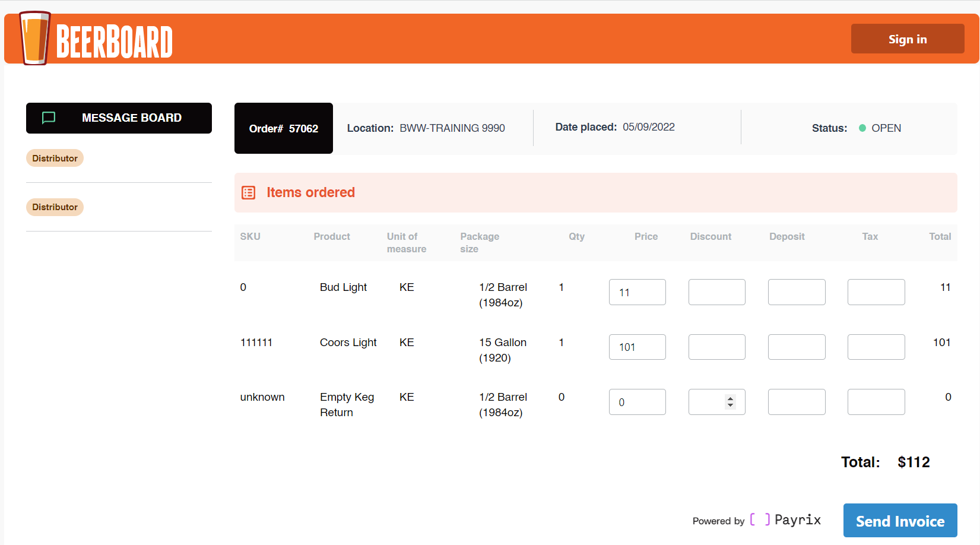Image resolution: width=980 pixels, height=545 pixels.
Task: Click the Beerboard beer glass logo
Action: [x=34, y=38]
